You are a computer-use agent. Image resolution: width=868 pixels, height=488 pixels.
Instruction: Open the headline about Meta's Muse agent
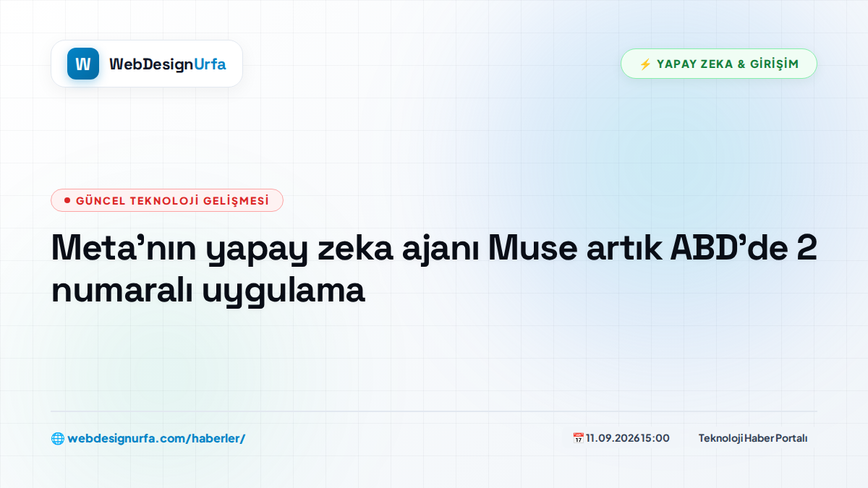pyautogui.click(x=434, y=270)
